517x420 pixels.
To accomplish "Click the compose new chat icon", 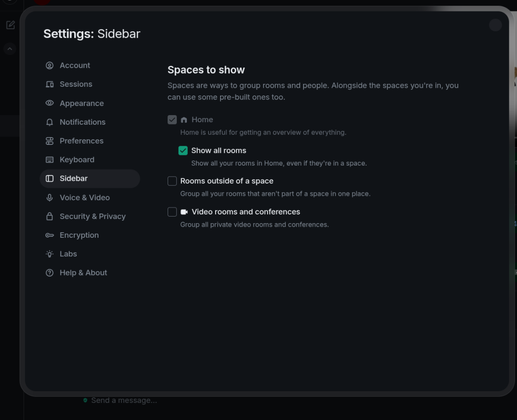I will tap(10, 25).
